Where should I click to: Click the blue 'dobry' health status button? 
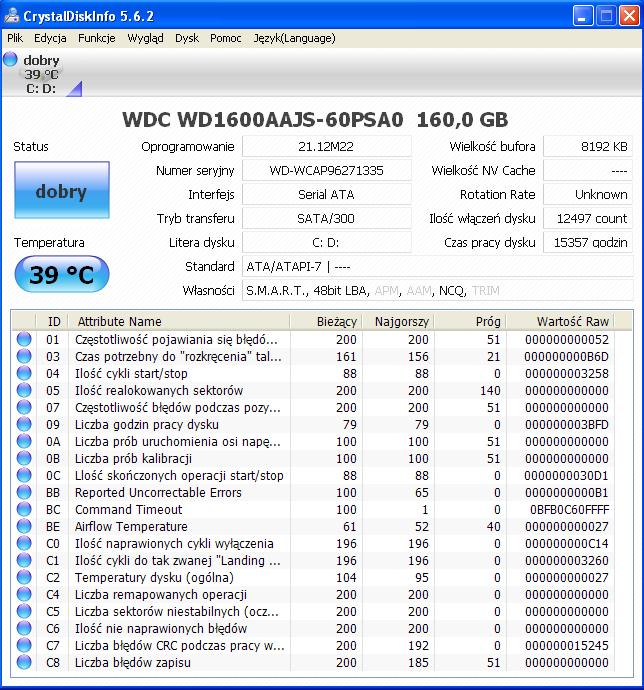(x=62, y=190)
